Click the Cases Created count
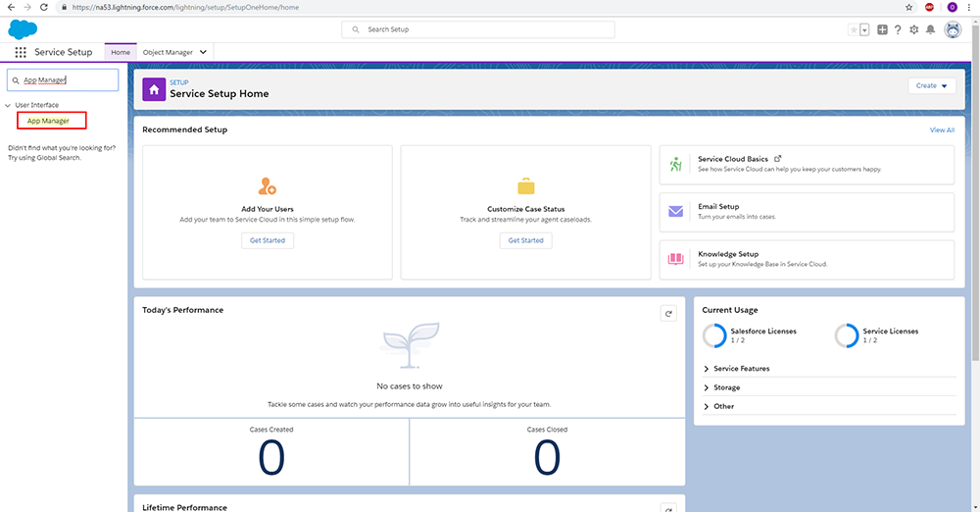The height and width of the screenshot is (512, 980). pos(271,457)
